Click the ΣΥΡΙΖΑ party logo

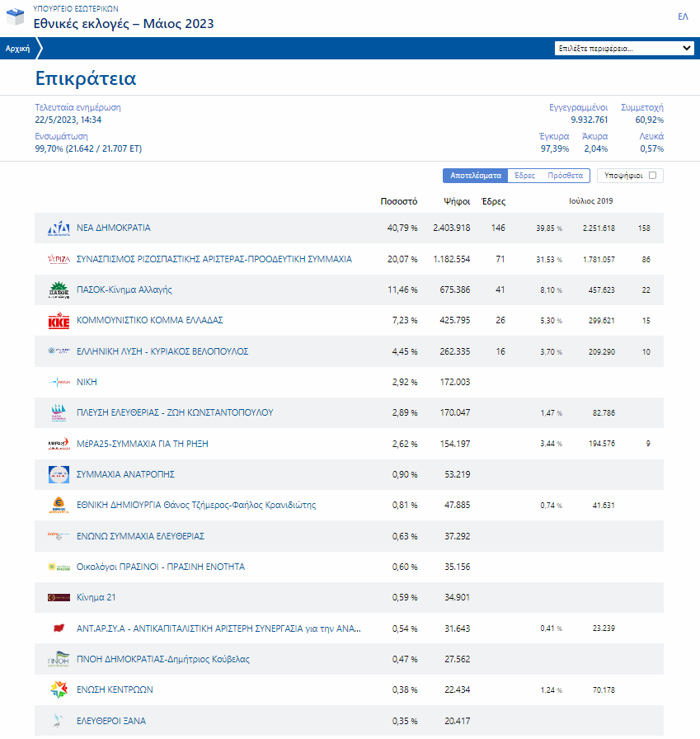(59, 259)
